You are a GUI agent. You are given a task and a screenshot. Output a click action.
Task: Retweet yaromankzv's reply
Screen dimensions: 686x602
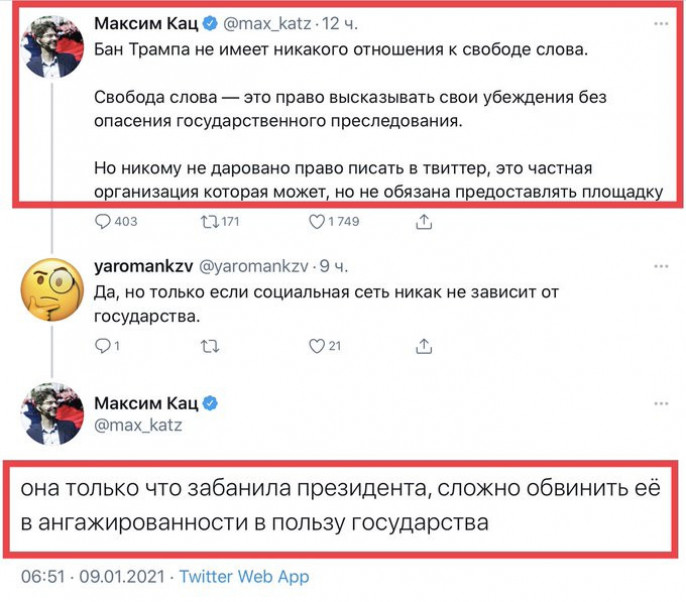(208, 346)
